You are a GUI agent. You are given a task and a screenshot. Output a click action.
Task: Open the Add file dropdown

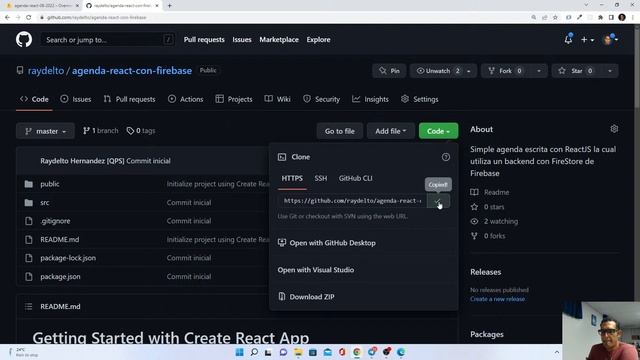(391, 131)
